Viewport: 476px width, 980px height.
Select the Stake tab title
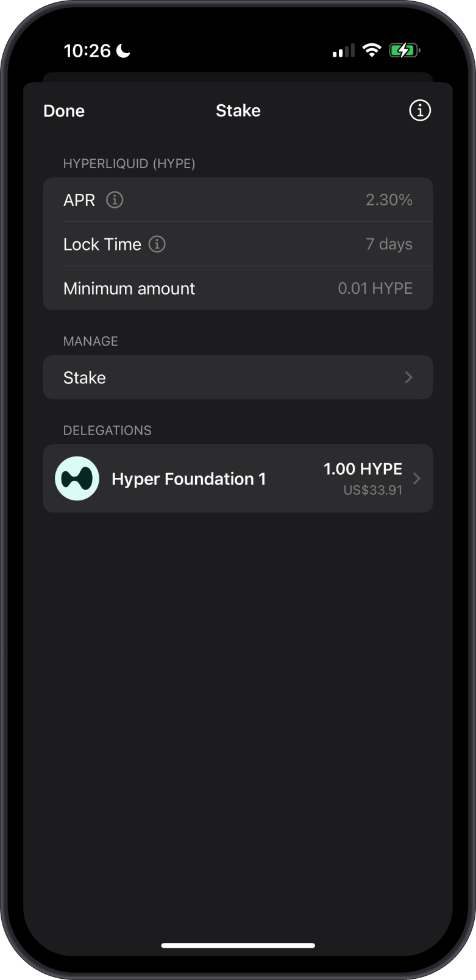click(238, 110)
